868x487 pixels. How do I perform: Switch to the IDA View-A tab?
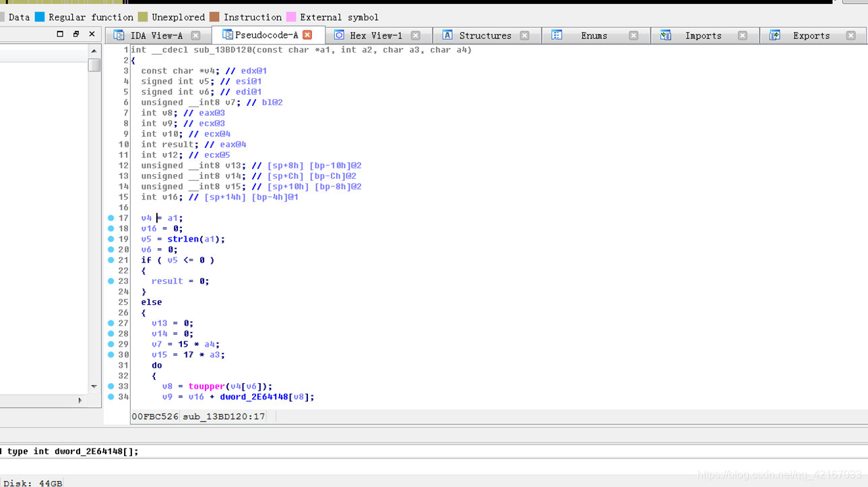click(156, 36)
